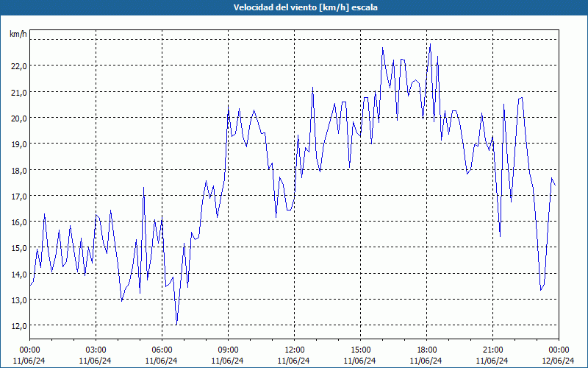Click the km/h axis unit label
The height and width of the screenshot is (368, 588).
pyautogui.click(x=18, y=35)
